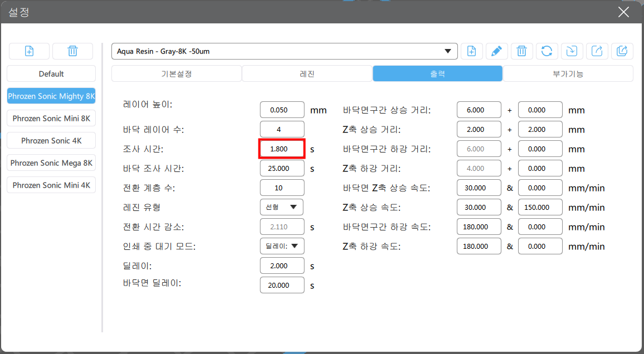Image resolution: width=644 pixels, height=354 pixels.
Task: Open the Aqua Resin profile dropdown
Action: 284,51
